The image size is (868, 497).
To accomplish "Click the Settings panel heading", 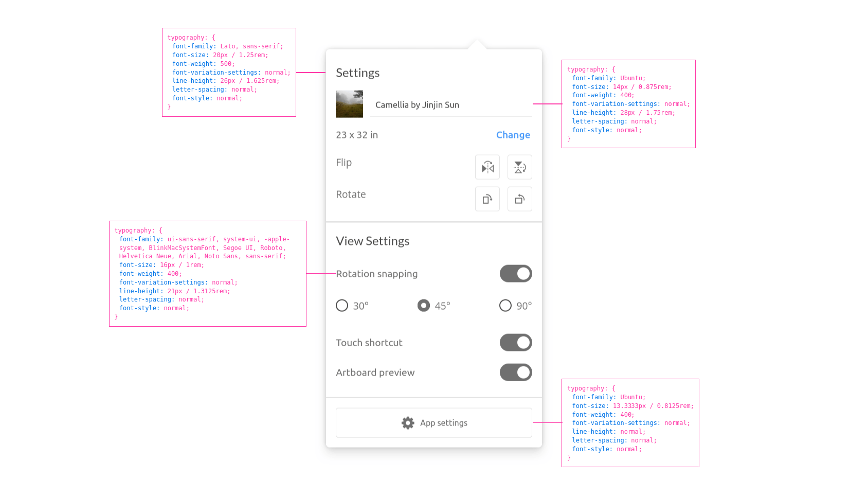I will pos(357,73).
